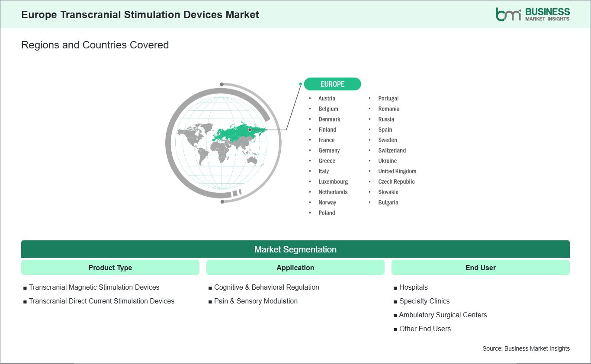
Task: Click 'Spain' in the country list
Action: pos(385,130)
